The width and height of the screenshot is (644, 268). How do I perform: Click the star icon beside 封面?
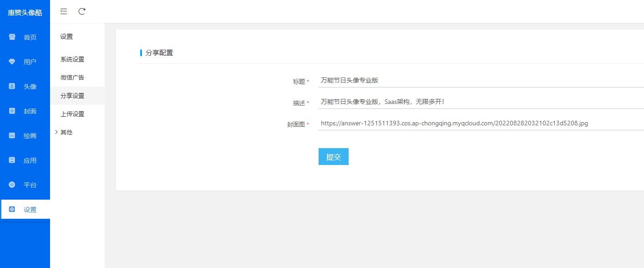[12, 111]
